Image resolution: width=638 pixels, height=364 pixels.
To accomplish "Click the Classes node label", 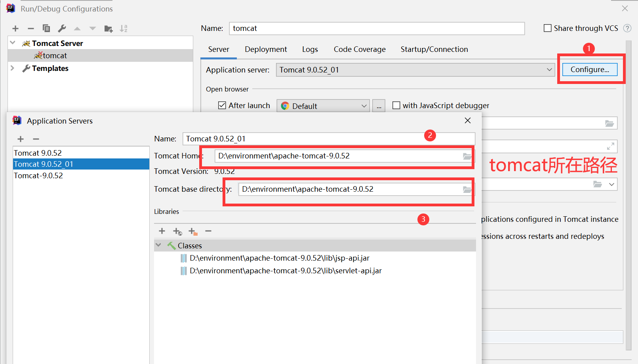I will pyautogui.click(x=190, y=246).
